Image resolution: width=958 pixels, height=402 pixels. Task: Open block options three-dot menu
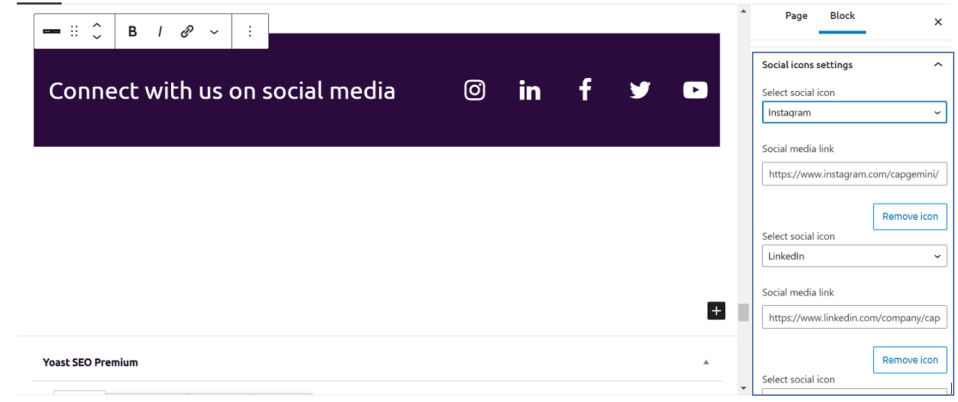pyautogui.click(x=250, y=32)
